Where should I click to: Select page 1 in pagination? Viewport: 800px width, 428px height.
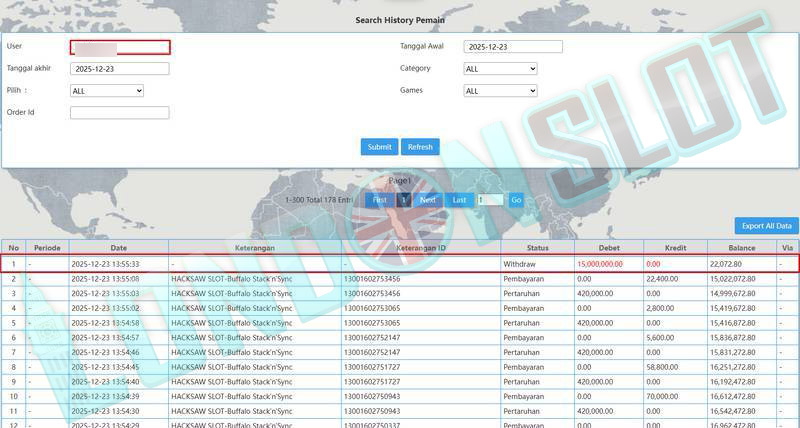404,200
